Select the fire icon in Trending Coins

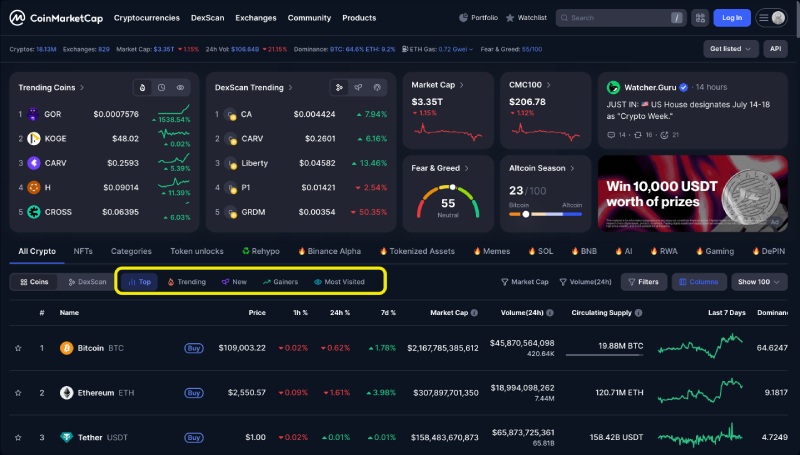(x=142, y=88)
